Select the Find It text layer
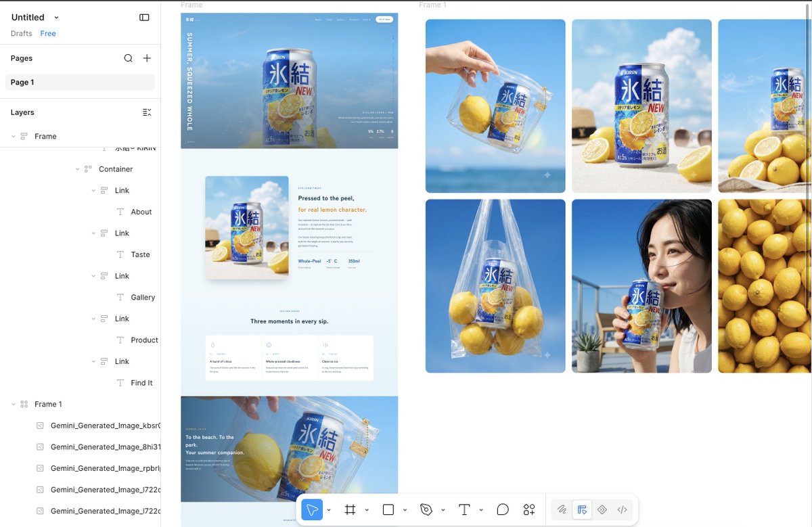This screenshot has width=812, height=527. pyautogui.click(x=141, y=383)
